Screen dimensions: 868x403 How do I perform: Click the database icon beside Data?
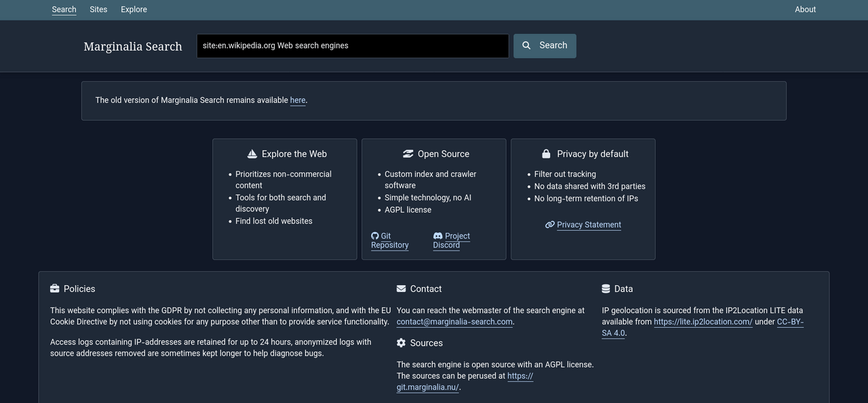(x=606, y=289)
